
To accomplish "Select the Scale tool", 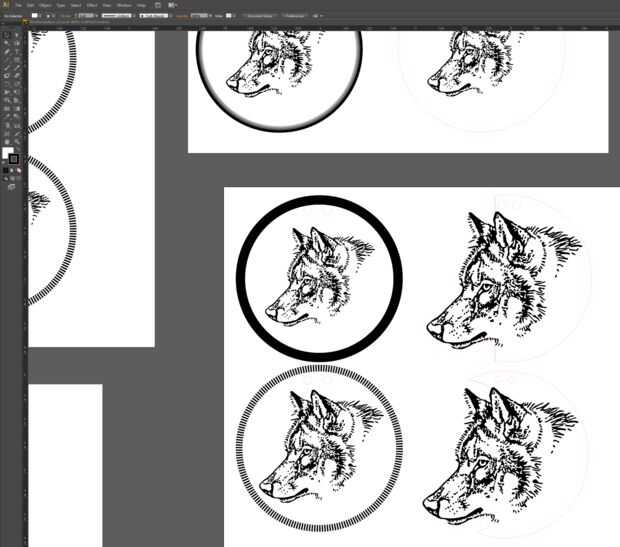I will click(x=17, y=83).
